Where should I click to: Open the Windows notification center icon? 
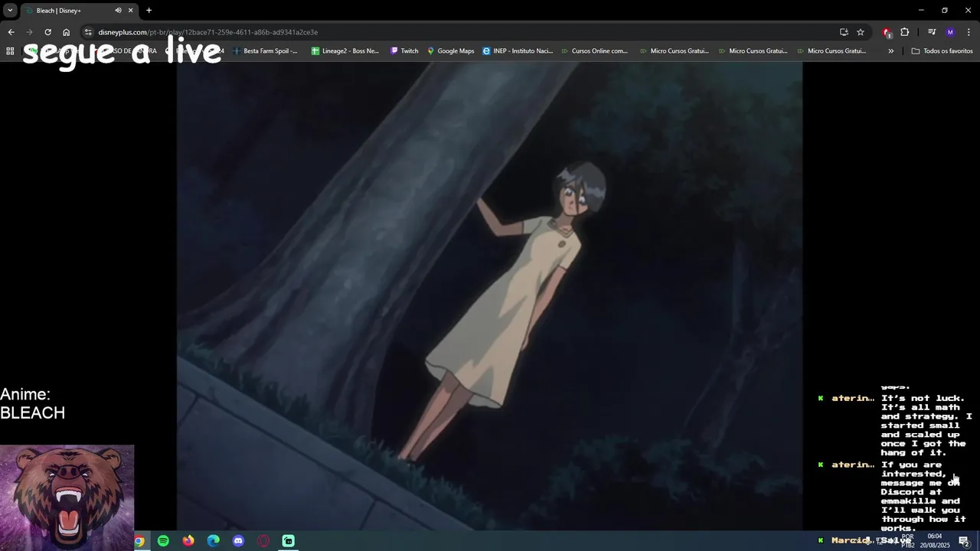(965, 541)
